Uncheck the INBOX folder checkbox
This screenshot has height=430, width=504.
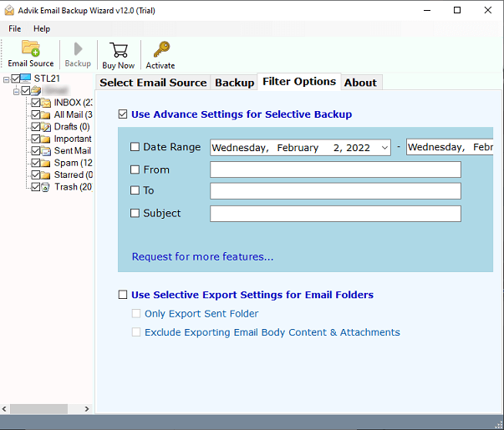point(36,103)
